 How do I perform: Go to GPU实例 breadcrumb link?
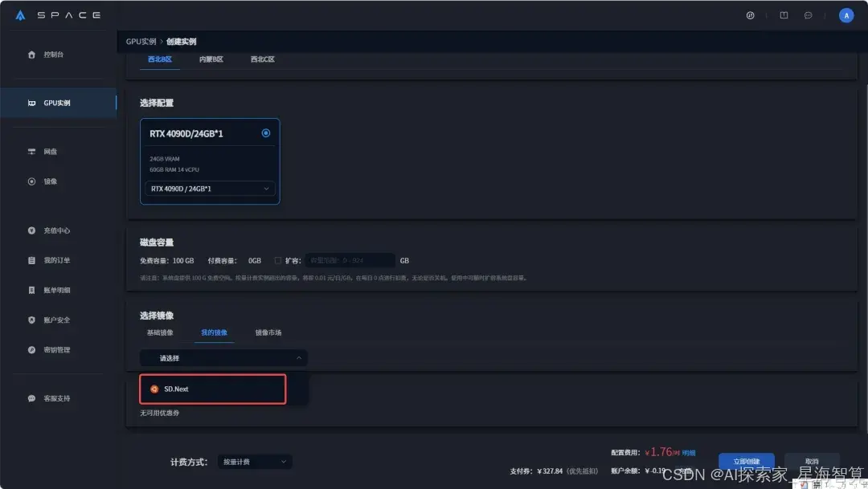141,42
